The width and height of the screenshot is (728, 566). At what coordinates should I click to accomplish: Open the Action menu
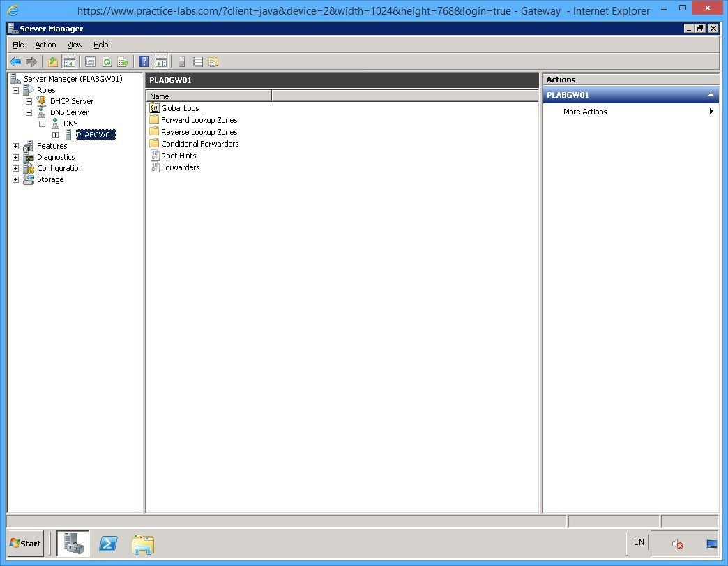(45, 45)
